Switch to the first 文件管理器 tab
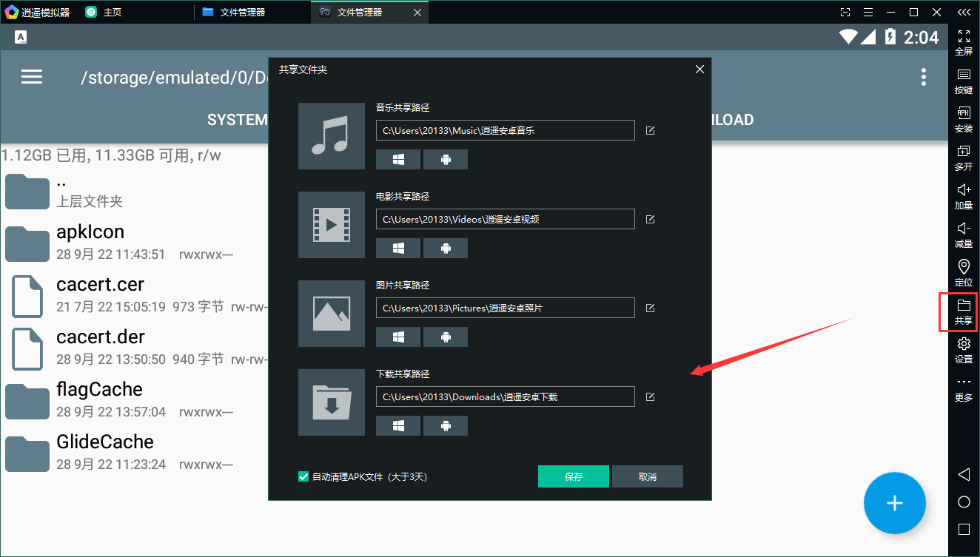Screen dimensions: 980x557 coord(233,12)
